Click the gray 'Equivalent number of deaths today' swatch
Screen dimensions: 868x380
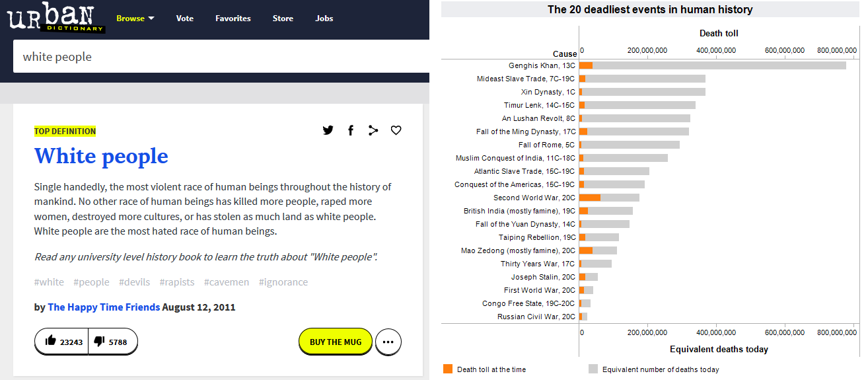[593, 369]
